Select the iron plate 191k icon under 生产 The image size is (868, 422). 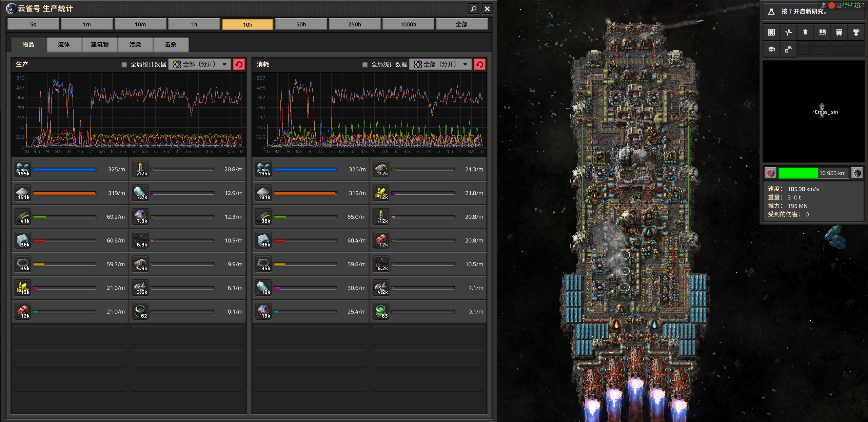click(23, 193)
